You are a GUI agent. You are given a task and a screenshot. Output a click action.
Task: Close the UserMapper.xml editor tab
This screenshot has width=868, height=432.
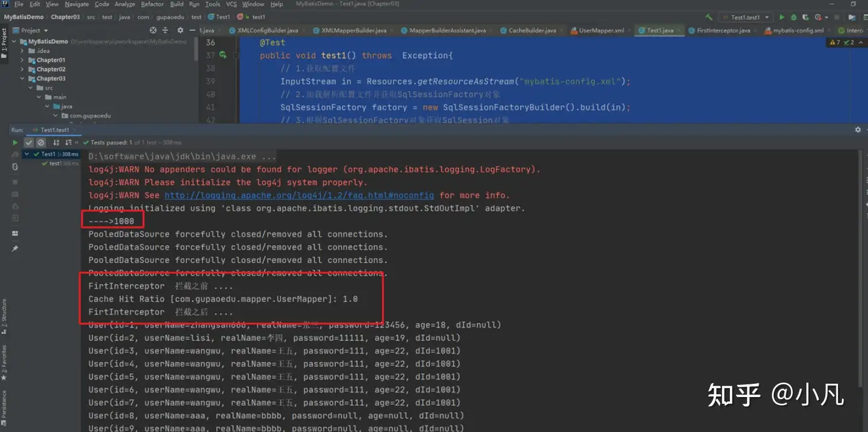point(631,30)
